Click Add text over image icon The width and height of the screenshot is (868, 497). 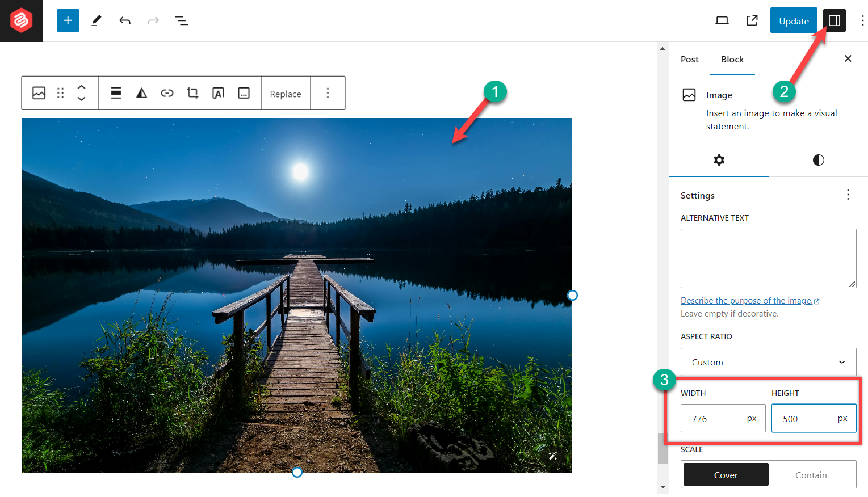point(218,93)
